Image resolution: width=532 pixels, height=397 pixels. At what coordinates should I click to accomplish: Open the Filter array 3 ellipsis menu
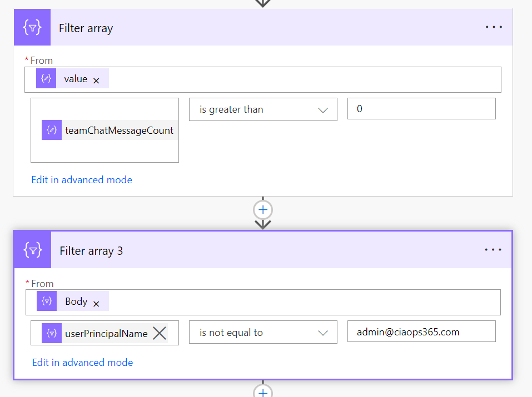coord(493,250)
